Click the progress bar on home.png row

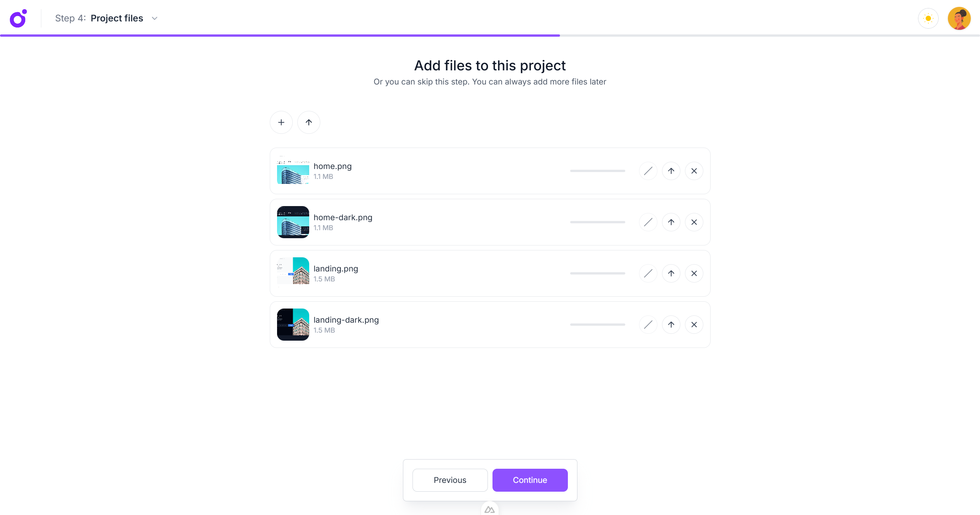[x=597, y=171]
